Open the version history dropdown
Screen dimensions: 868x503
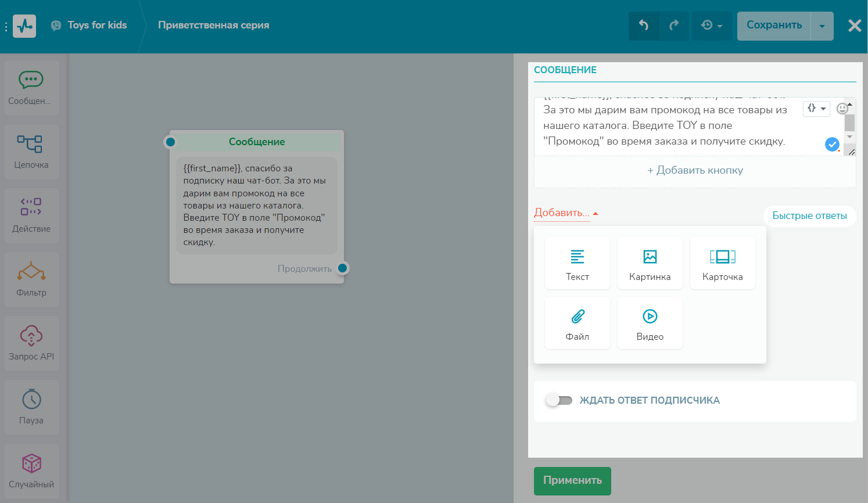point(712,26)
